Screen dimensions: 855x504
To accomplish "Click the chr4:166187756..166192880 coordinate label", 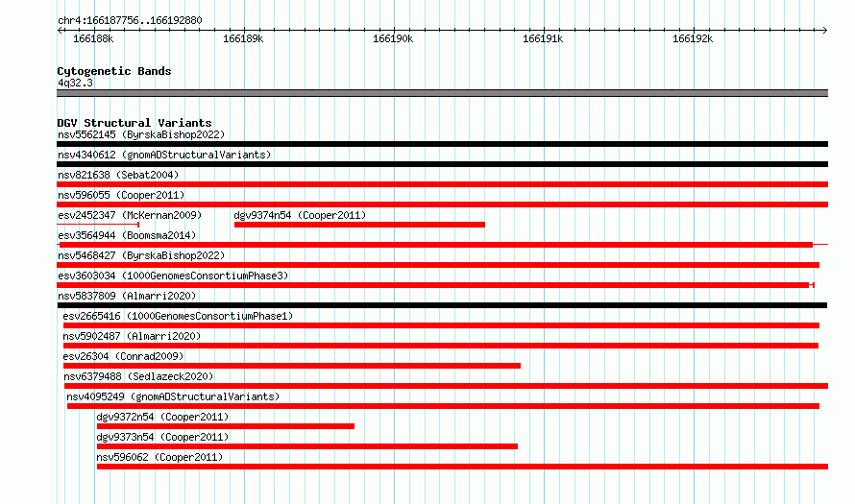I will click(130, 20).
